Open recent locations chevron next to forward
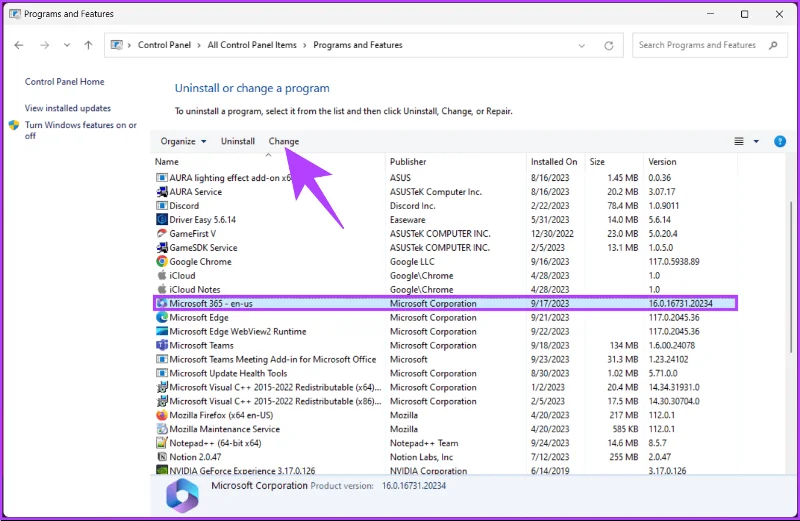800x521 pixels. (67, 45)
